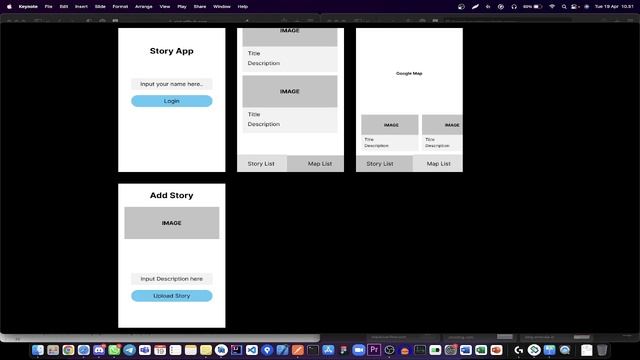Open the yellow Stickies icon in Dock
Image resolution: width=640 pixels, height=360 pixels.
206,350
